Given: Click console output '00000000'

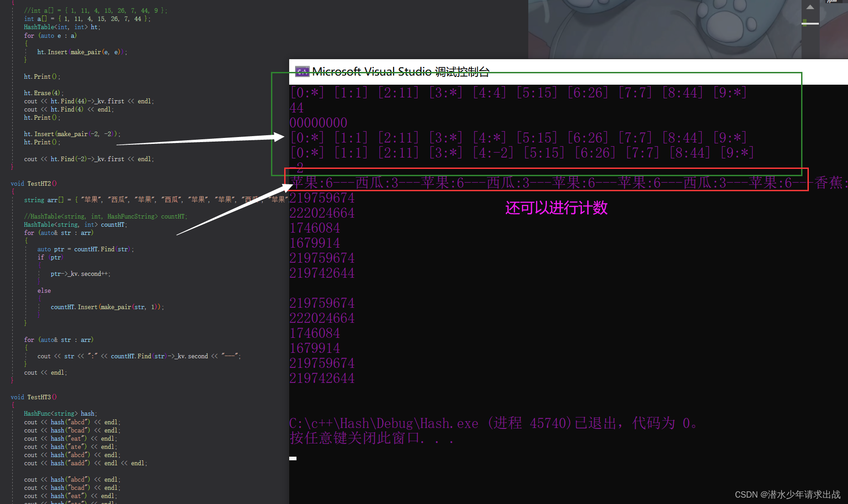Looking at the screenshot, I should pyautogui.click(x=318, y=122).
